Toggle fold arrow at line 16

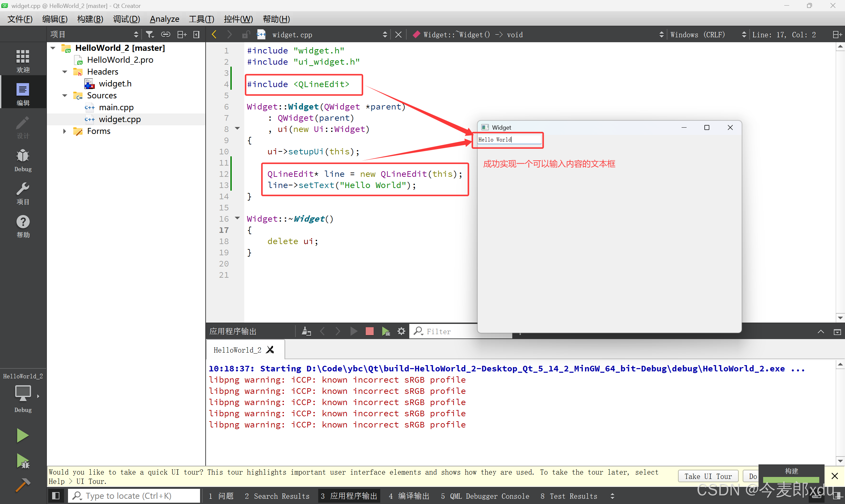pyautogui.click(x=238, y=218)
